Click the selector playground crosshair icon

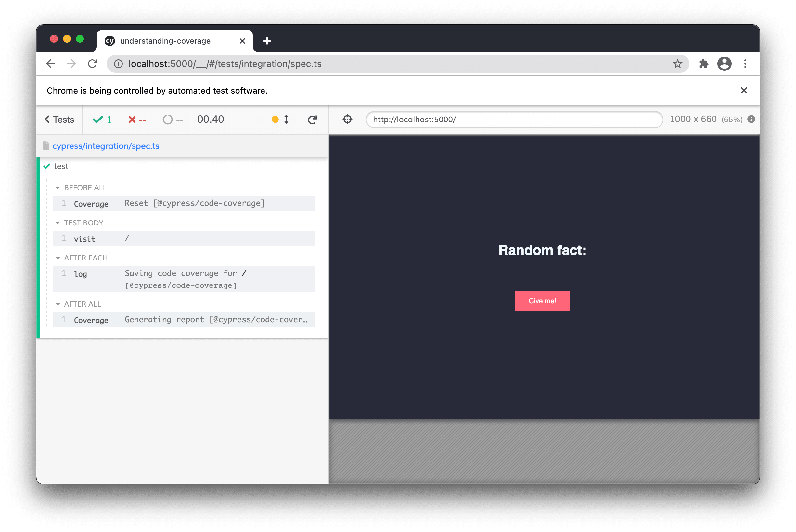(x=347, y=120)
